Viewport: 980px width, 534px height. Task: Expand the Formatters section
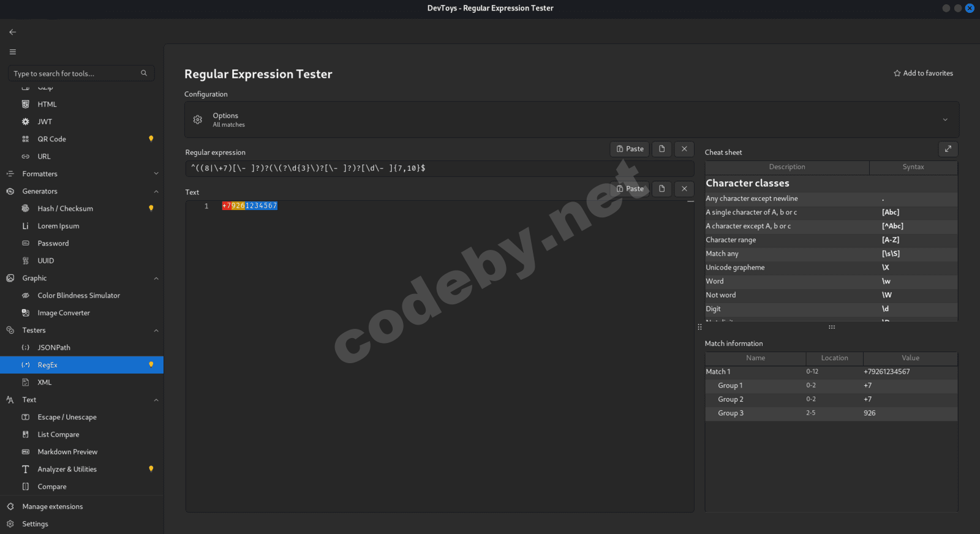(156, 174)
